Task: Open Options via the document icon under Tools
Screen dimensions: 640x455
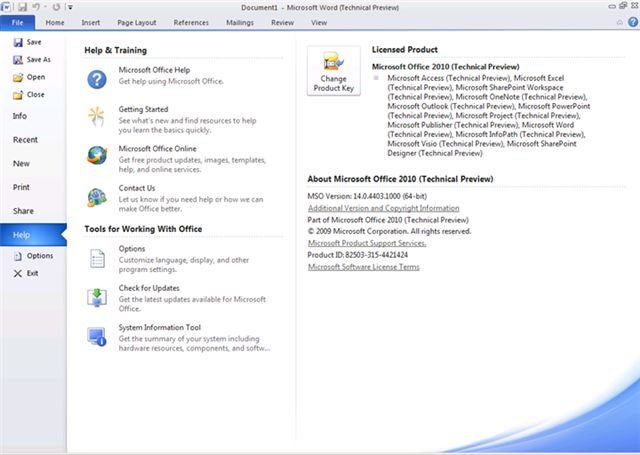Action: (97, 258)
